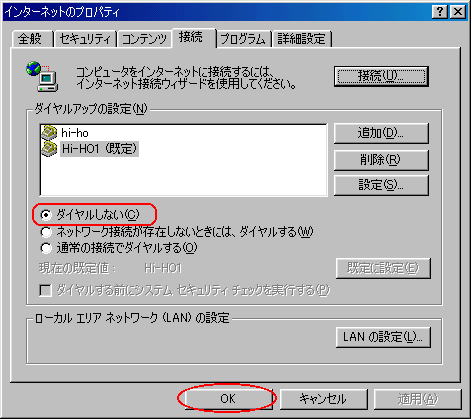Select the ダイヤルしない radio button
Screen dimensions: 472x419
point(46,215)
